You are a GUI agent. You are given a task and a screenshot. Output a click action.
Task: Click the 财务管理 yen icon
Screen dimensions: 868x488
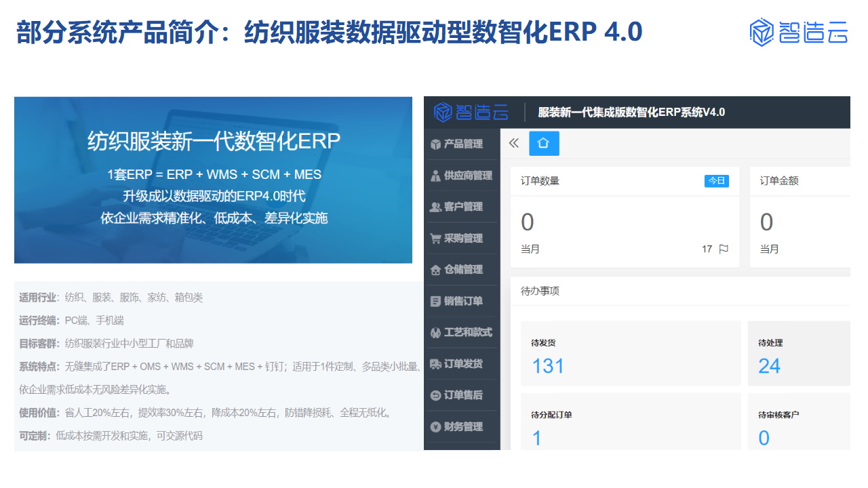[436, 427]
